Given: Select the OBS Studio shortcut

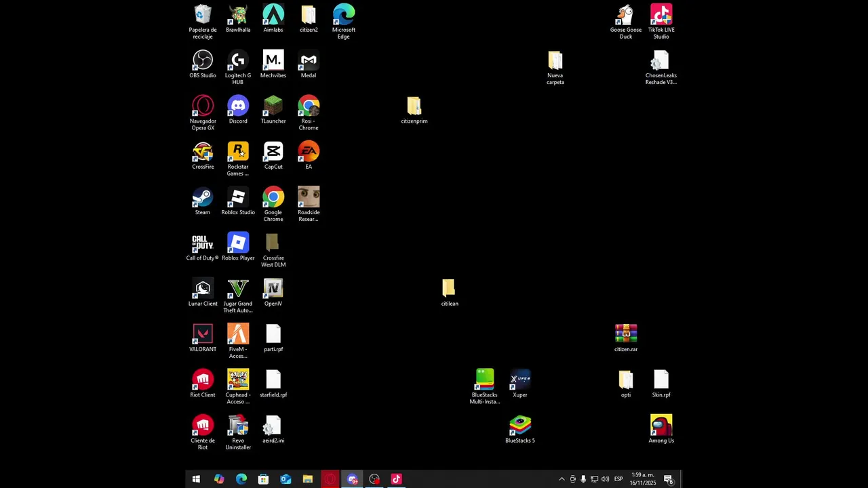Looking at the screenshot, I should [x=203, y=64].
